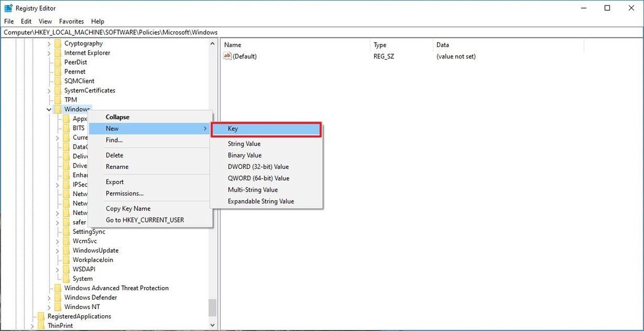The image size is (644, 331).
Task: Expand the WcmSvc key
Action: tap(57, 241)
